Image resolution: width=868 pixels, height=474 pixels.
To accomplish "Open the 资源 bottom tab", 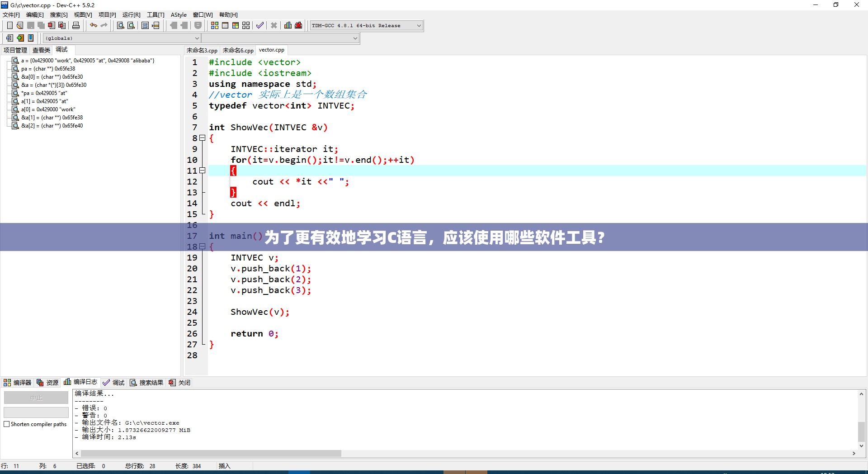I will 47,383.
